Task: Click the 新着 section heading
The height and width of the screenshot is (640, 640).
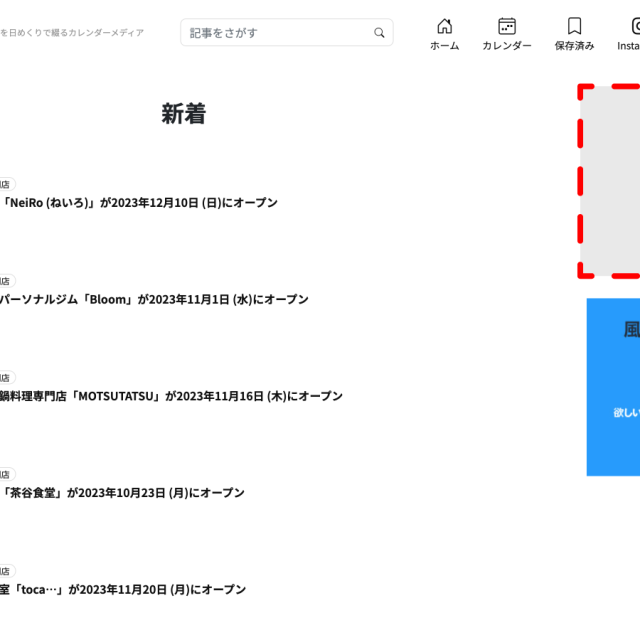Action: [184, 114]
